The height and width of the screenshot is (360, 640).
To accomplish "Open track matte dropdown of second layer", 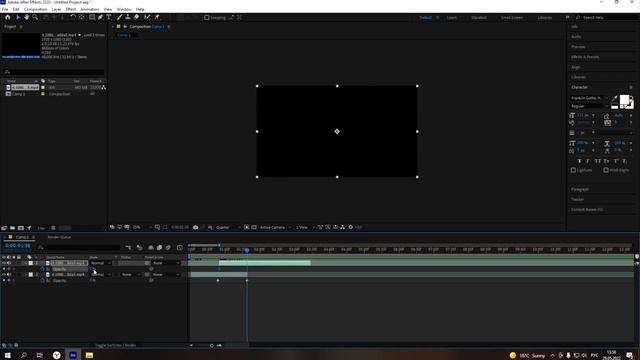I will pos(131,275).
